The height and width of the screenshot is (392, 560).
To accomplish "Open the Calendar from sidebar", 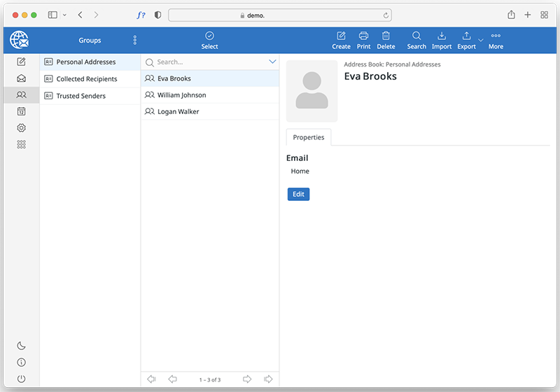I will point(21,111).
